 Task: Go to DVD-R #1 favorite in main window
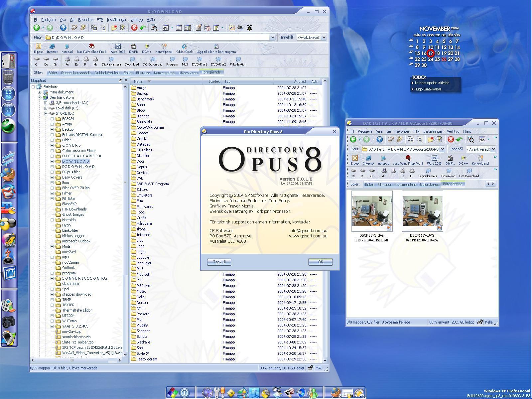coord(199,61)
